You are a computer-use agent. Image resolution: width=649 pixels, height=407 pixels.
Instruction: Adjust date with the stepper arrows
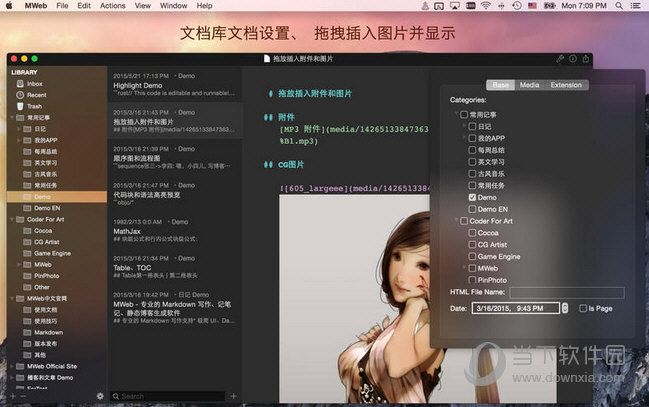tap(565, 308)
